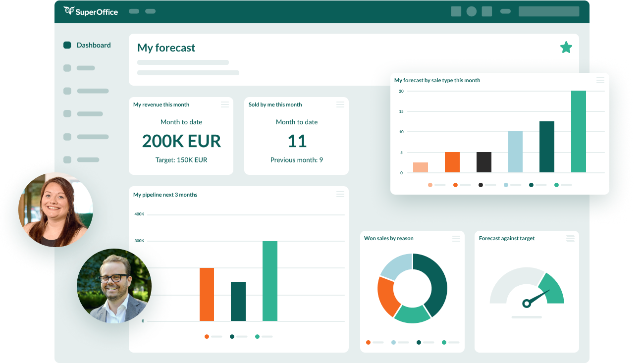Screen dimensions: 644x363
Task: Open the Won sales by reason tile menu
Action: 456,239
